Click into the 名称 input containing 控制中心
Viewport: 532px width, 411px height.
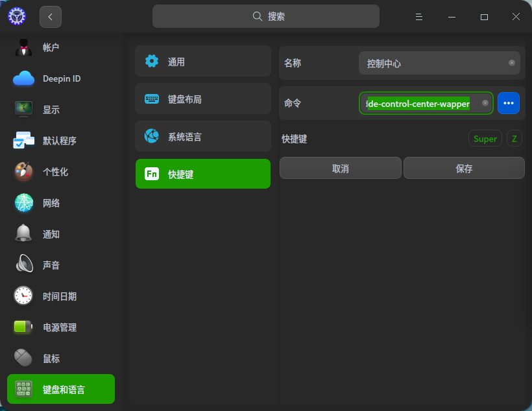[439, 63]
